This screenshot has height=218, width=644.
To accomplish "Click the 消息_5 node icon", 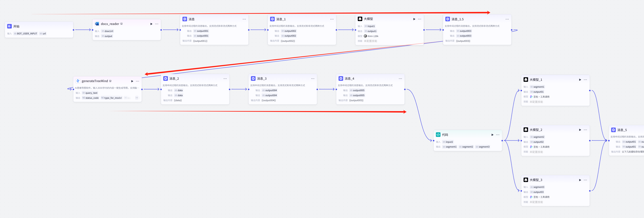I will 613,130.
